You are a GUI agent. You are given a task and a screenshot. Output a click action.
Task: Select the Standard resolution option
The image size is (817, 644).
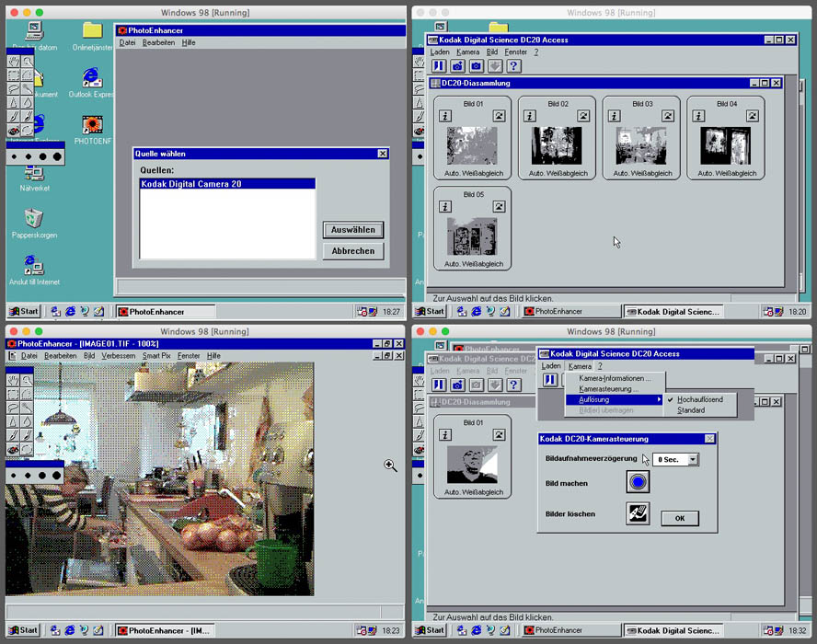(691, 410)
